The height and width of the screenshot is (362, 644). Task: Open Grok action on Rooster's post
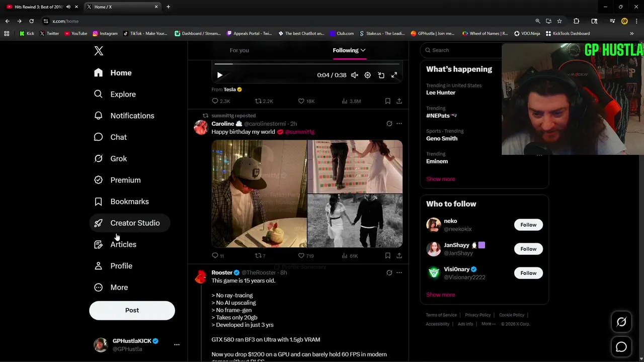389,273
